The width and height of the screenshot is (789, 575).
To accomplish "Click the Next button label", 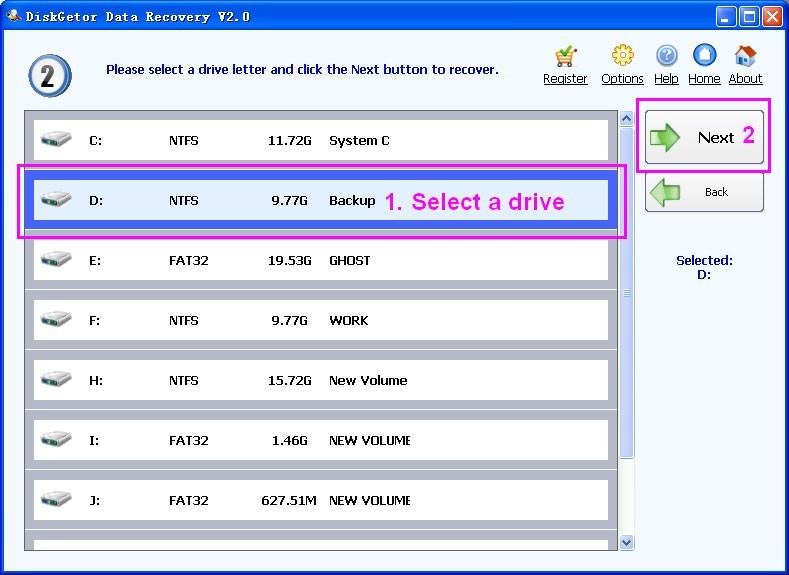I will (716, 137).
